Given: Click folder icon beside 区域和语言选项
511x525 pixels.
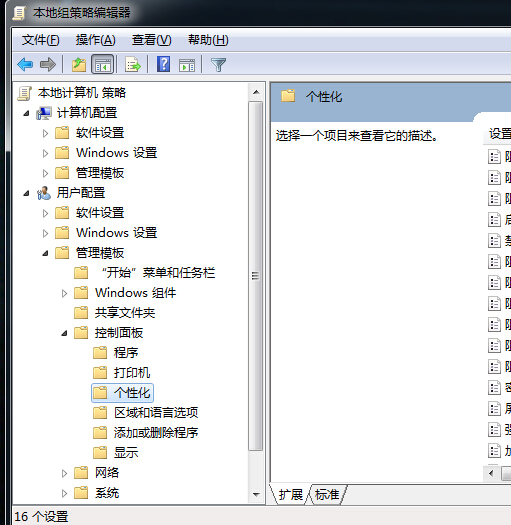Looking at the screenshot, I should [x=100, y=413].
